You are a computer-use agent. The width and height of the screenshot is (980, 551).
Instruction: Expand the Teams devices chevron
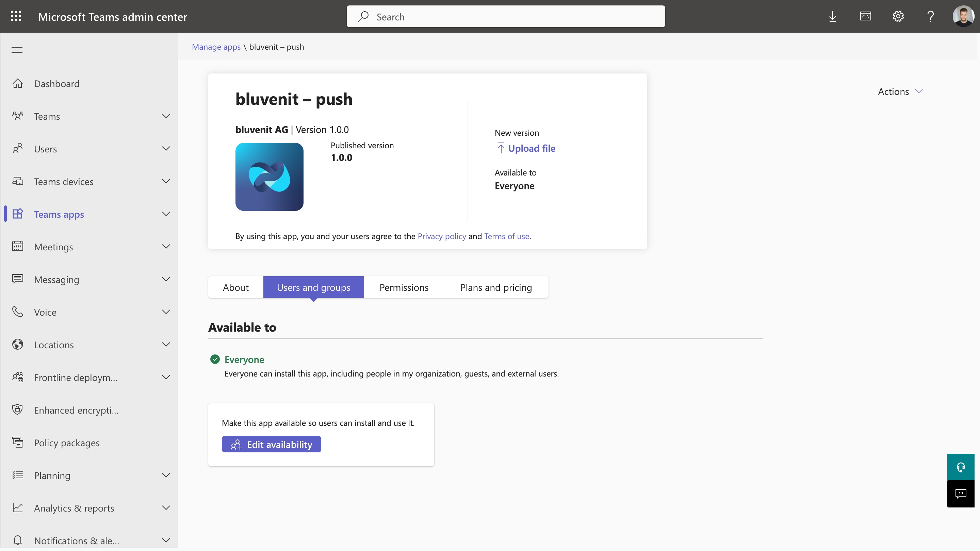[x=166, y=181]
